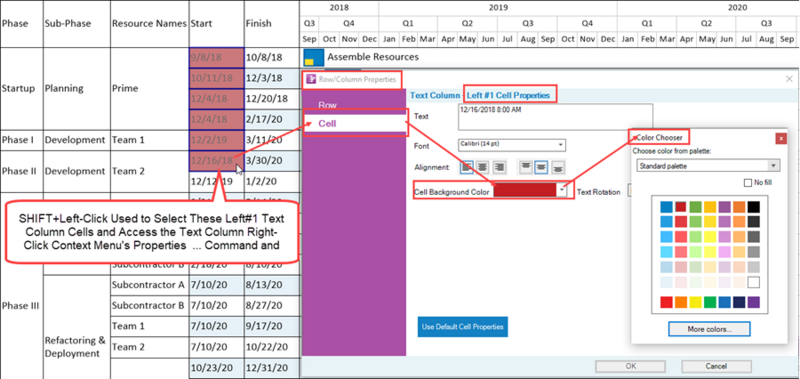
Task: Select the Refactoring & Deployment cell
Action: [77, 347]
